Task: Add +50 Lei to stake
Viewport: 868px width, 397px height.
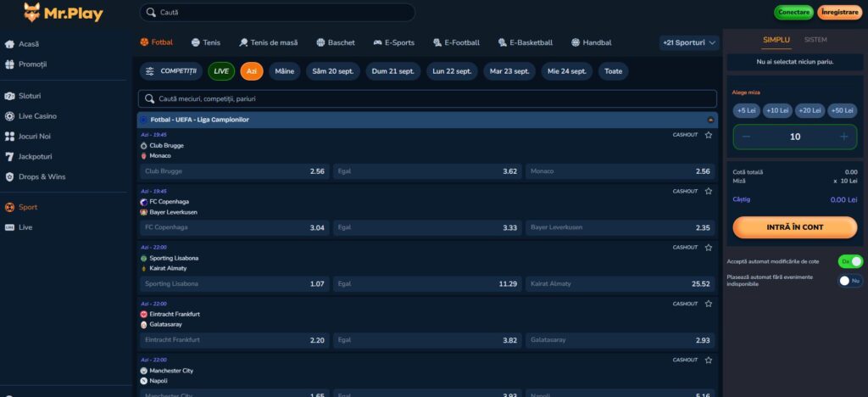Action: coord(842,111)
